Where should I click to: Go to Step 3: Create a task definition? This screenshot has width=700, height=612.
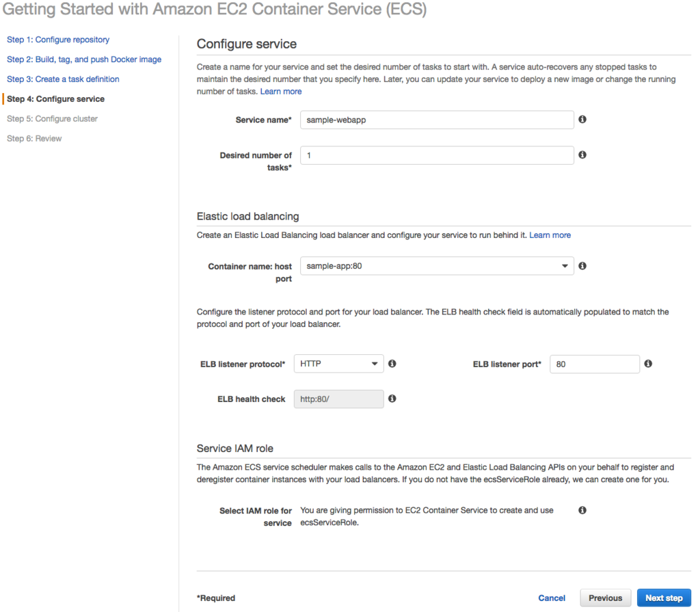63,79
